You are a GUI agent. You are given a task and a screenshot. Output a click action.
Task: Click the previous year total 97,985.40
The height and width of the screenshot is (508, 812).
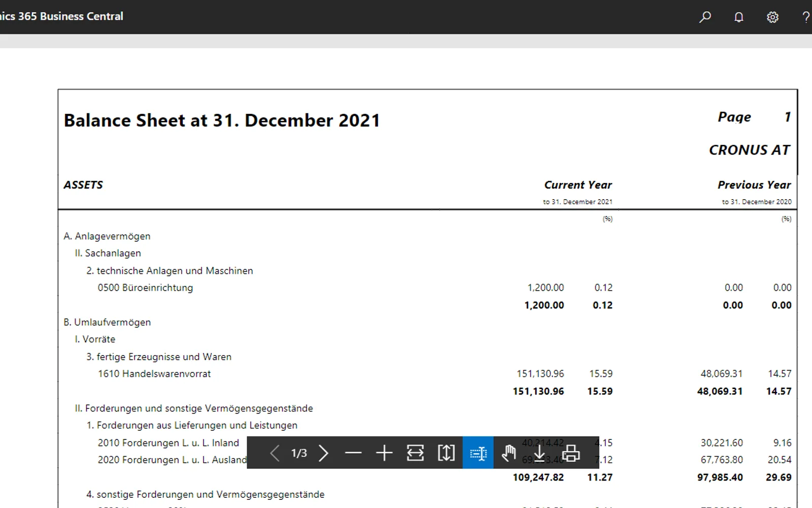(720, 478)
